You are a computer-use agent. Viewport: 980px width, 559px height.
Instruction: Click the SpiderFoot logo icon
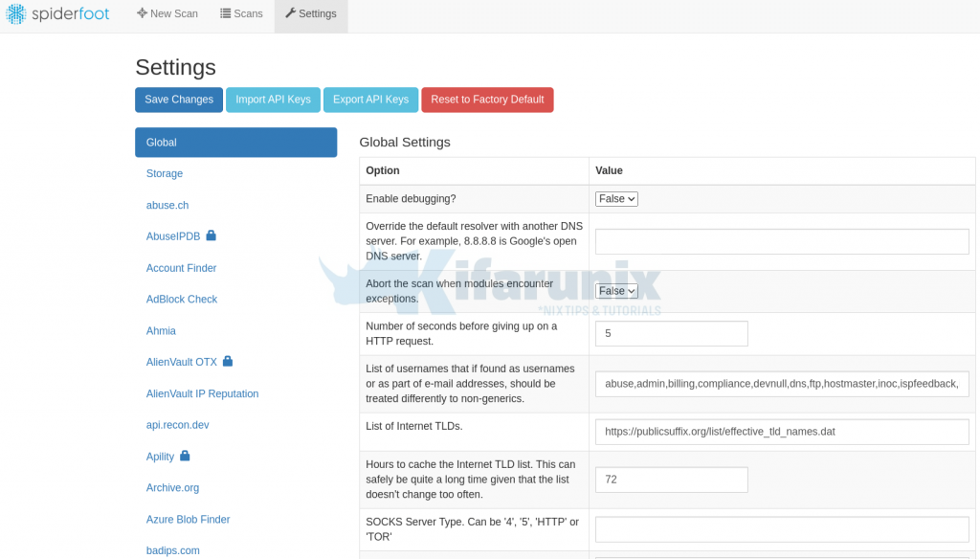pos(15,13)
